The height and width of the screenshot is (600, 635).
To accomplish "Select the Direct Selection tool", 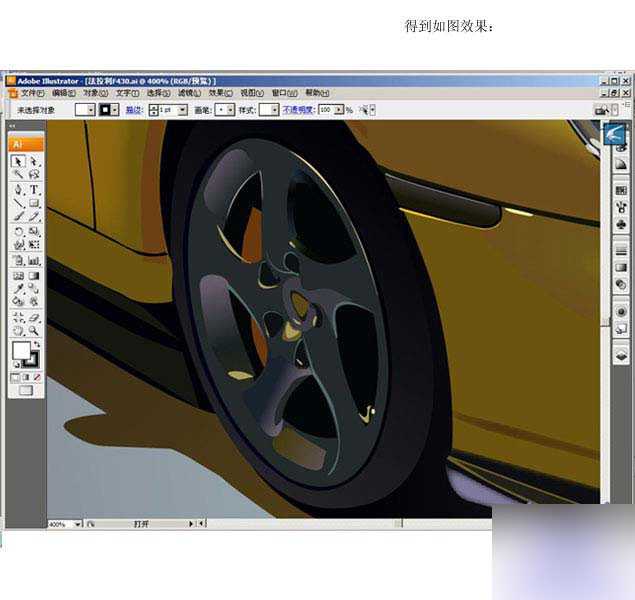I will pyautogui.click(x=34, y=162).
